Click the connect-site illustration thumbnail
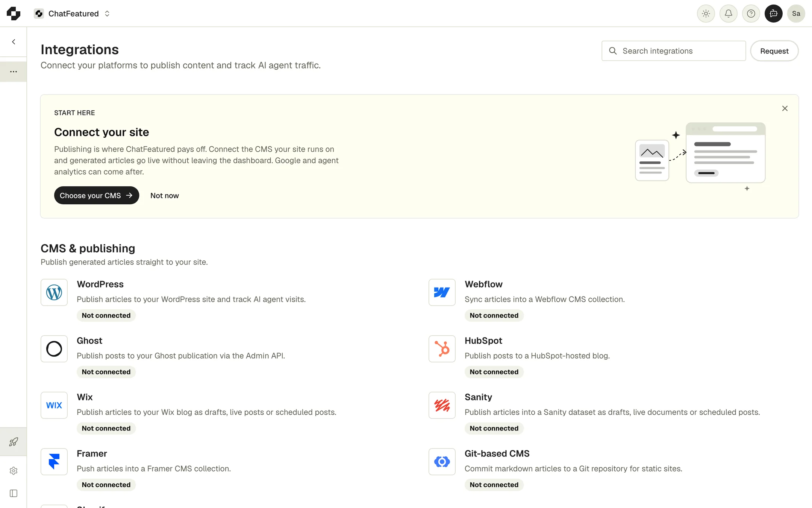This screenshot has width=812, height=508. pos(700,156)
